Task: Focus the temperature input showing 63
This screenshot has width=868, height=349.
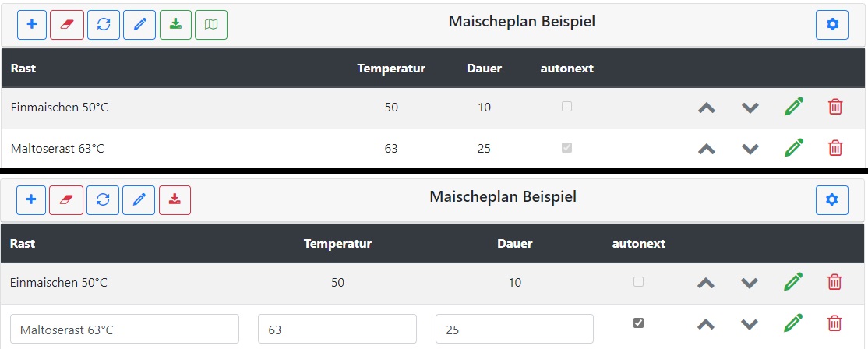Action: click(x=337, y=330)
